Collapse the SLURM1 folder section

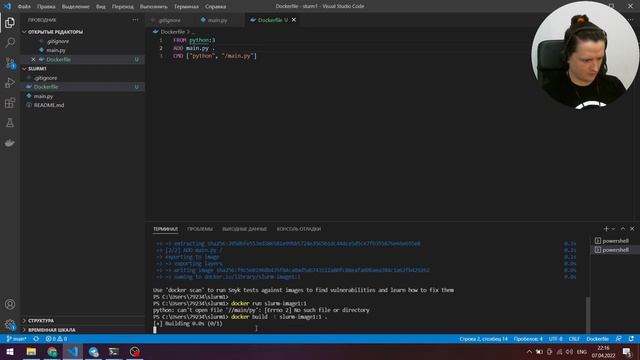(37, 69)
